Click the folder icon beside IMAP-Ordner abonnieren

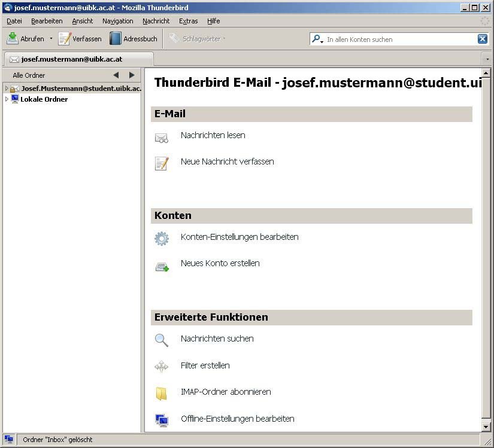click(161, 392)
